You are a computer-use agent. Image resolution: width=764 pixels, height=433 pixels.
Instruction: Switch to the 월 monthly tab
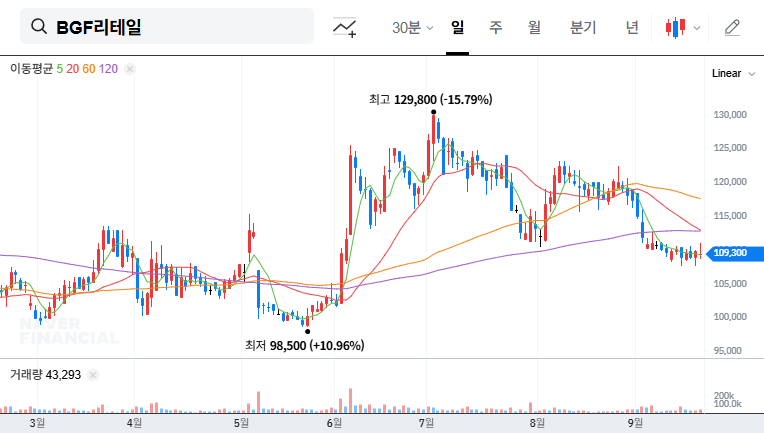tap(535, 27)
